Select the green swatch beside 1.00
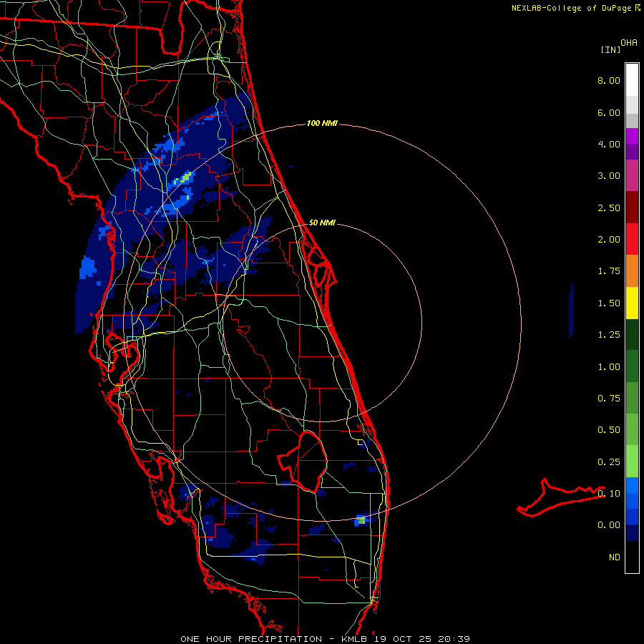644x644 pixels. click(632, 366)
